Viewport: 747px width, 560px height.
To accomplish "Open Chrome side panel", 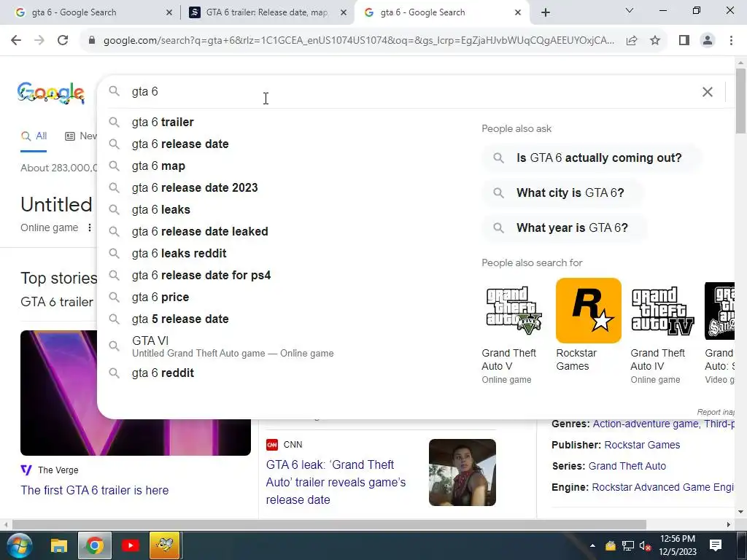I will pyautogui.click(x=684, y=41).
